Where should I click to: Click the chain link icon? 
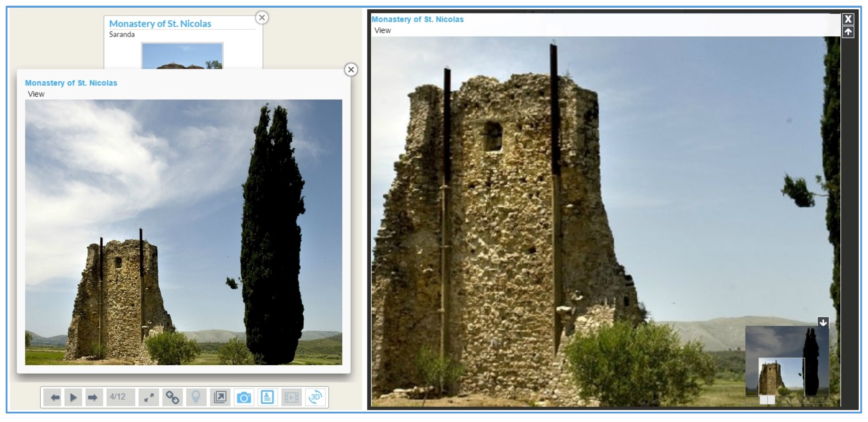coord(172,397)
